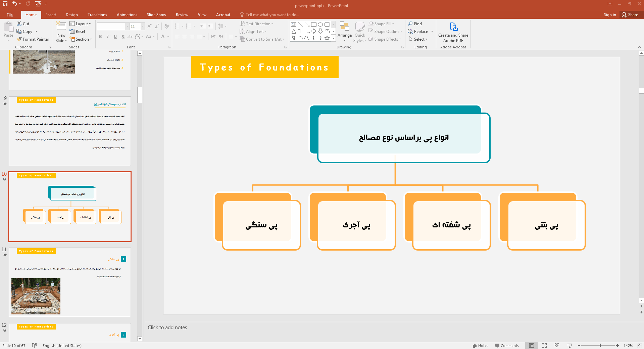The image size is (644, 349).
Task: Switch to the Slide Show tab
Action: [x=156, y=15]
